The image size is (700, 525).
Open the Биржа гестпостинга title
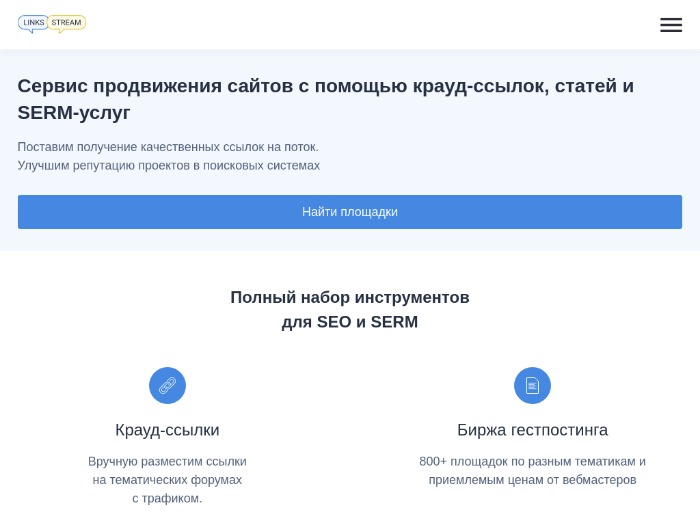[532, 430]
